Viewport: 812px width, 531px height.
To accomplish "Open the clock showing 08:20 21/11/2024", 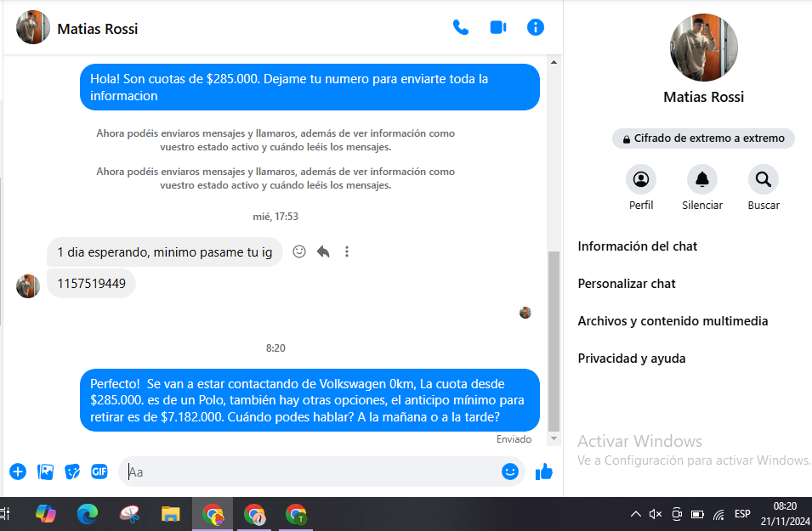I will click(x=785, y=514).
